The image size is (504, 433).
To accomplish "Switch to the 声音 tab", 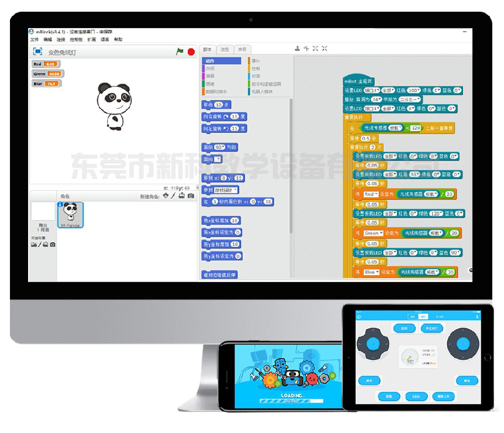I will (x=241, y=49).
